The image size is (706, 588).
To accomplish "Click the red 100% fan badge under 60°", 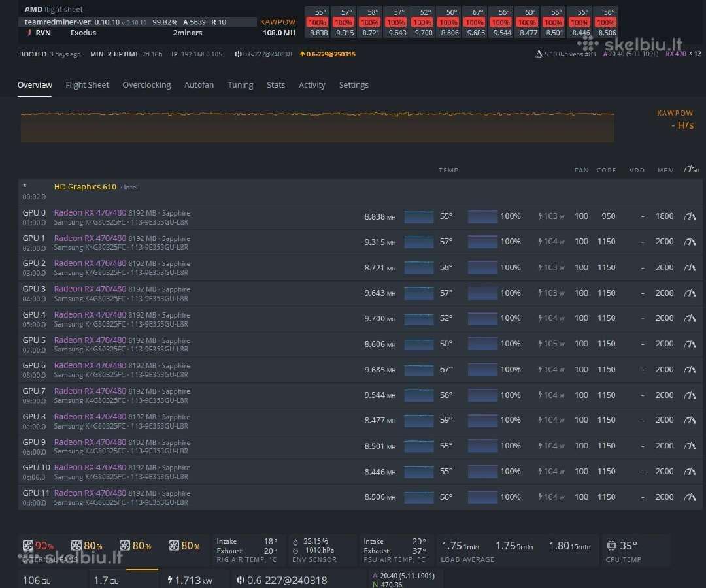I will coord(528,22).
